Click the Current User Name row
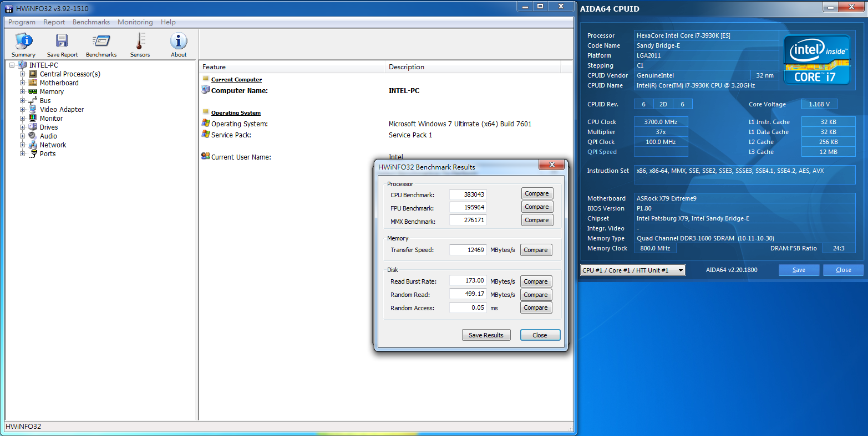The image size is (868, 436). click(386, 157)
